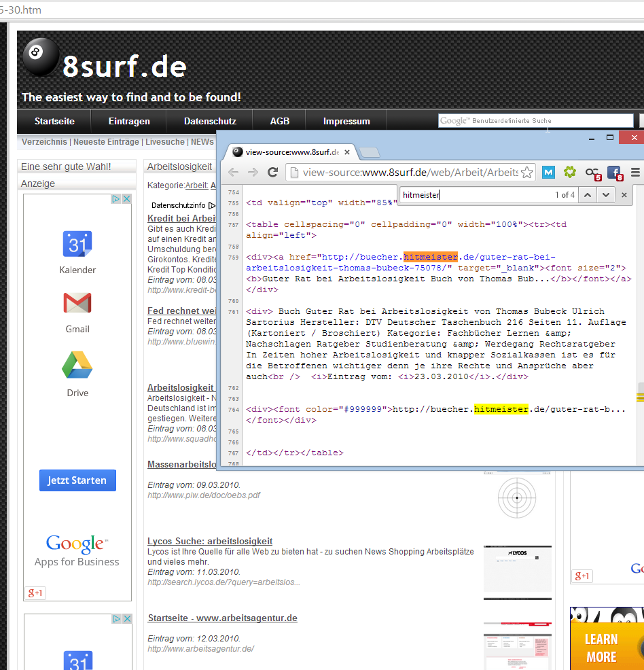Screen dimensions: 644x670
Task: Open the Chrome hamburger menu
Action: pyautogui.click(x=635, y=172)
